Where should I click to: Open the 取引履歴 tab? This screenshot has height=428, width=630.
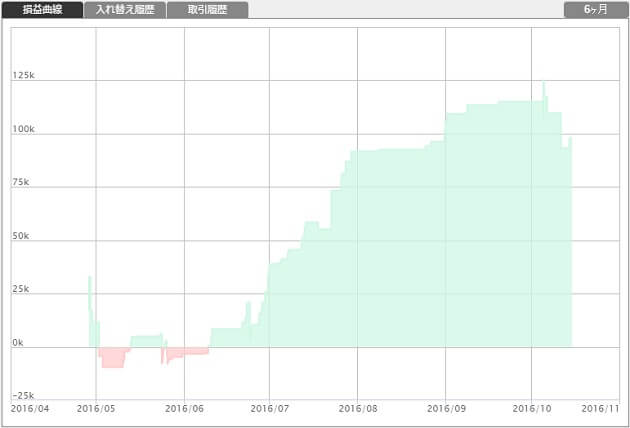(x=207, y=10)
